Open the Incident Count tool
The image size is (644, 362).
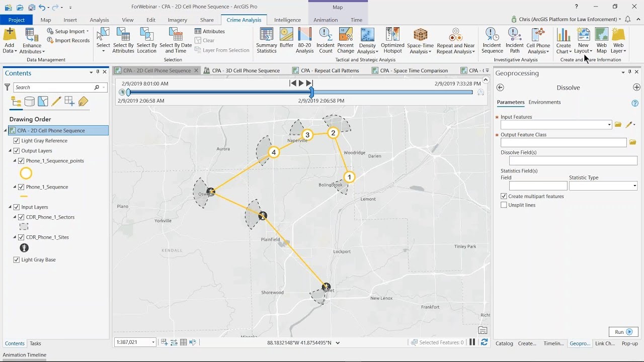click(x=326, y=40)
